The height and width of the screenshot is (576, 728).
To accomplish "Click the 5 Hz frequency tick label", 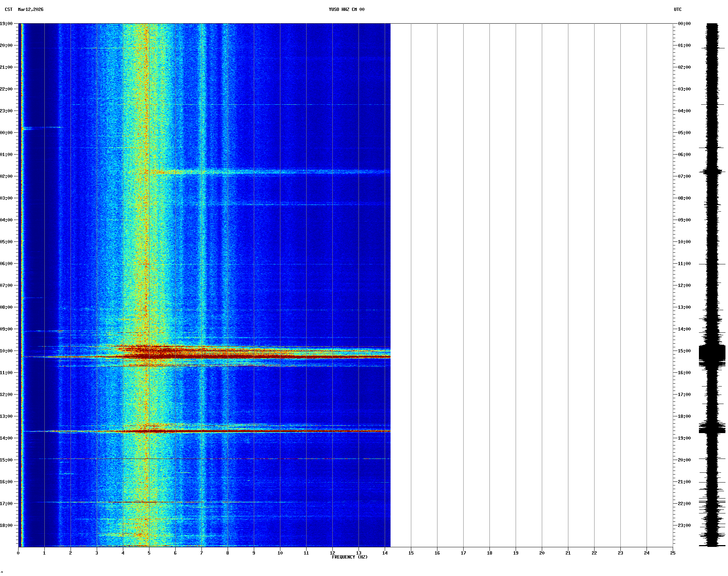I will click(x=149, y=553).
